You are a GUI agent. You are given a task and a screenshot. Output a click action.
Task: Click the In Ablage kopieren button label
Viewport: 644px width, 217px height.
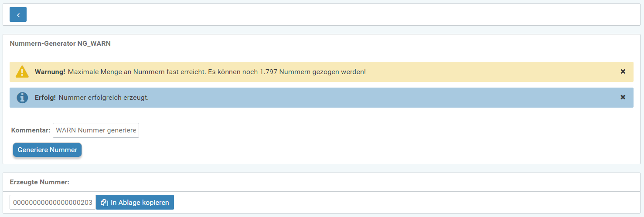point(140,203)
